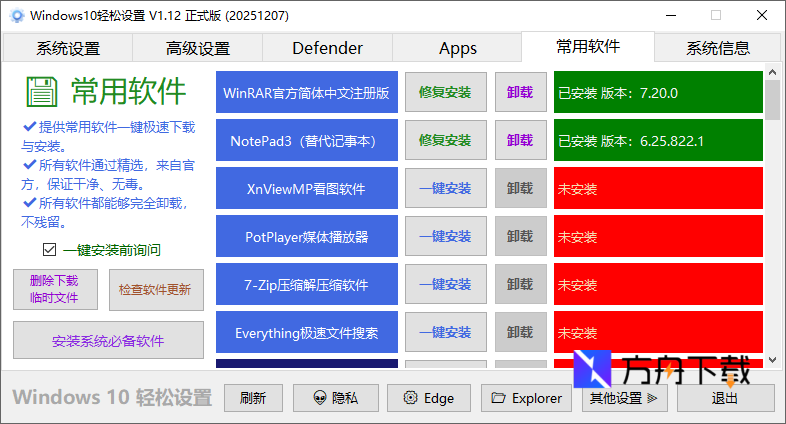Click the 未安装 status for XnViewMP

point(658,188)
